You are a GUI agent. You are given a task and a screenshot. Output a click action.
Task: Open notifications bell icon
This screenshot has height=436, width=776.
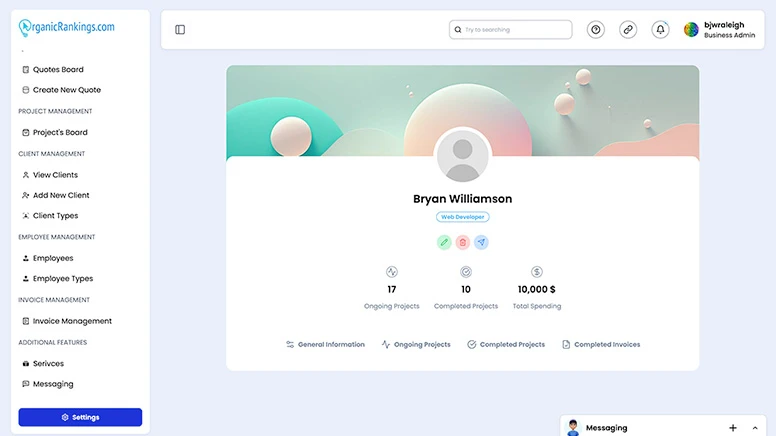tap(660, 30)
